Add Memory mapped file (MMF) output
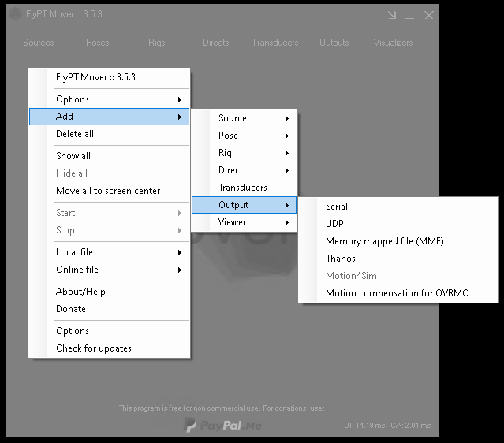 pyautogui.click(x=398, y=241)
